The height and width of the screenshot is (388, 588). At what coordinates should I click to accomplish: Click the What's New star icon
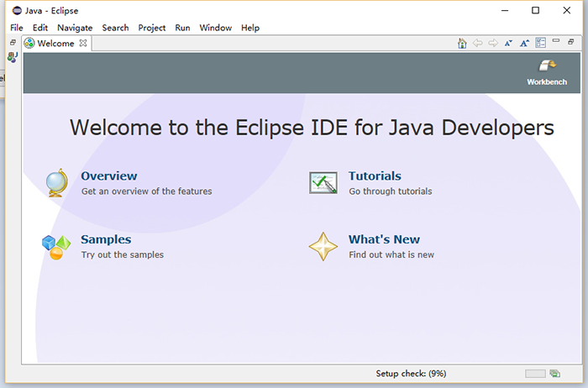(323, 247)
